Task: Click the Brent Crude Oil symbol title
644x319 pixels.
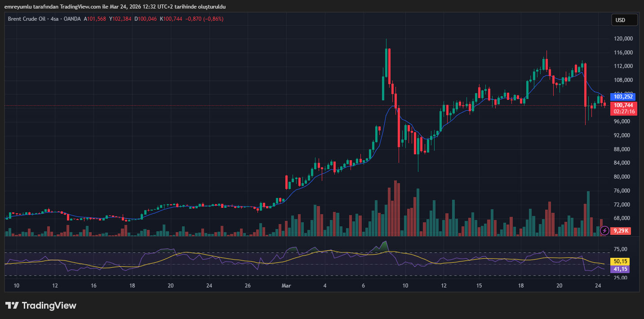Action: click(x=27, y=19)
